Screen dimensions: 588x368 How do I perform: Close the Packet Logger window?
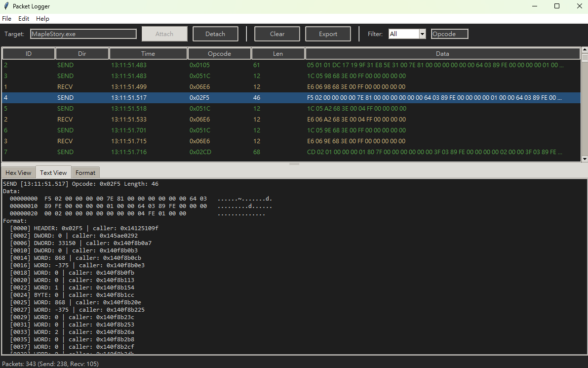click(579, 6)
